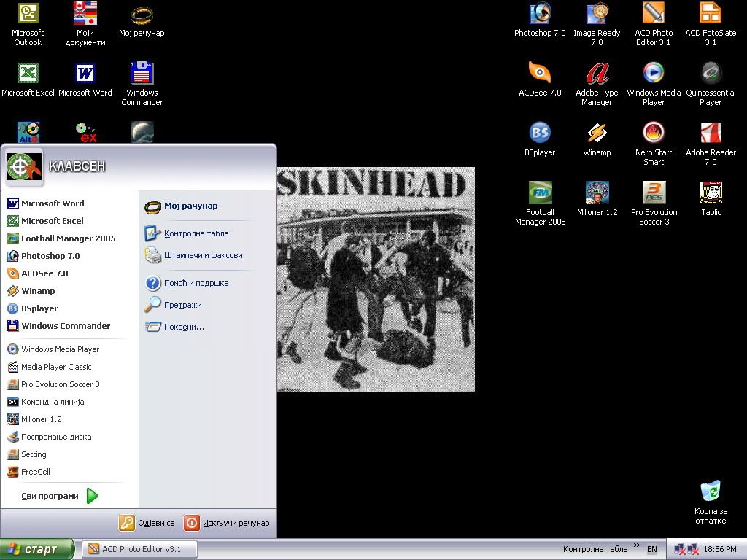Open Корпа за отпатке recycle bin
Image resolution: width=747 pixels, height=560 pixels.
coord(711,503)
